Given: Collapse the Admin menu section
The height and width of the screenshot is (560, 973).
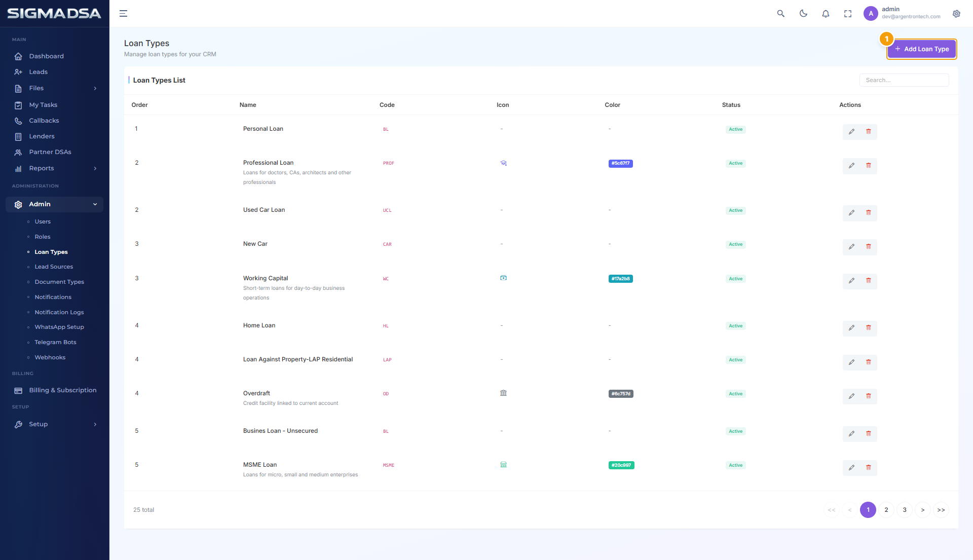Looking at the screenshot, I should [x=54, y=204].
